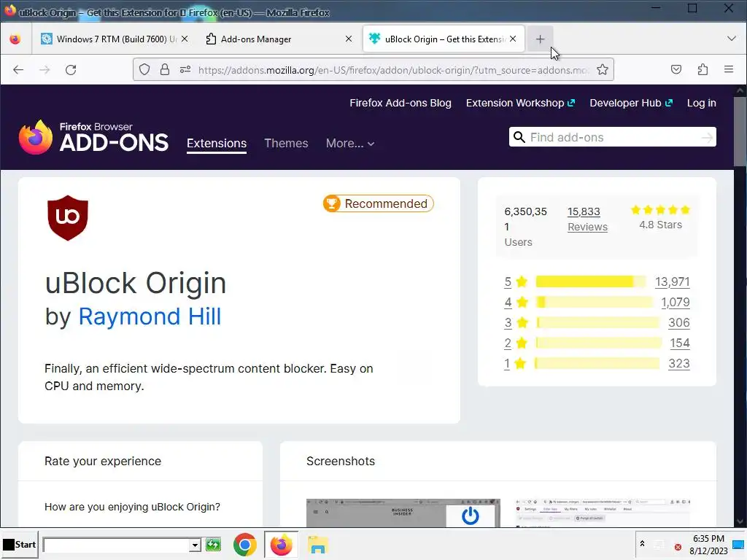Open the 15,833 Reviews link
The height and width of the screenshot is (560, 747).
(x=587, y=219)
